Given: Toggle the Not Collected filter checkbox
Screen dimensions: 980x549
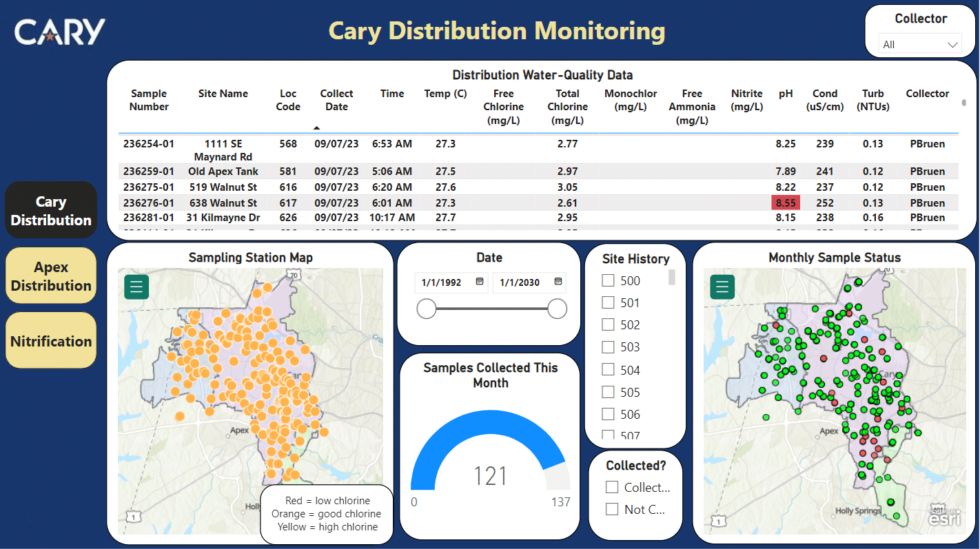Looking at the screenshot, I should [611, 509].
